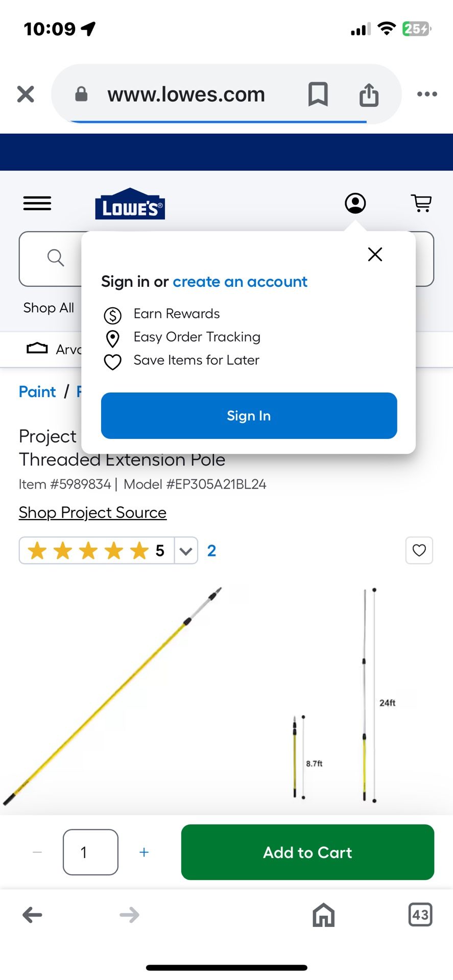Increase quantity with the plus button

(144, 852)
